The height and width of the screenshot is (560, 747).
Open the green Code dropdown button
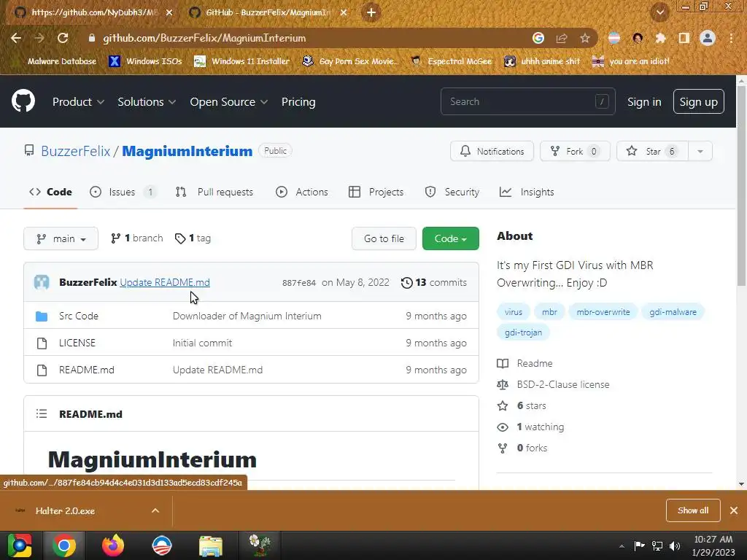click(451, 238)
